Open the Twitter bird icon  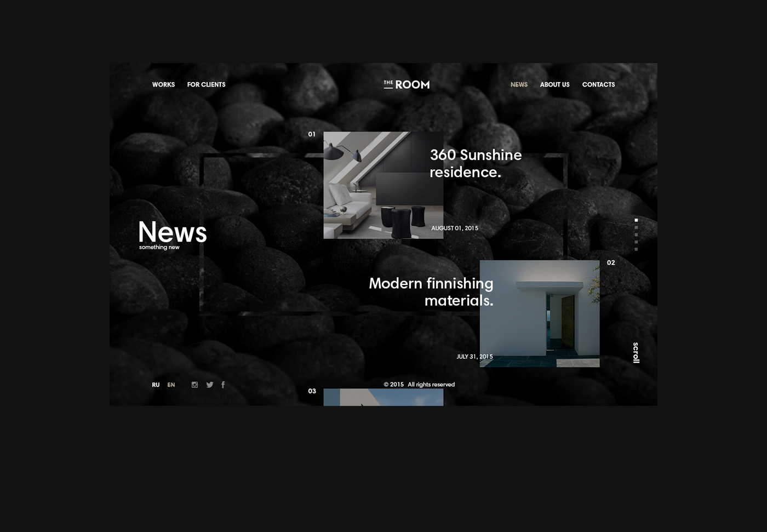coord(209,385)
